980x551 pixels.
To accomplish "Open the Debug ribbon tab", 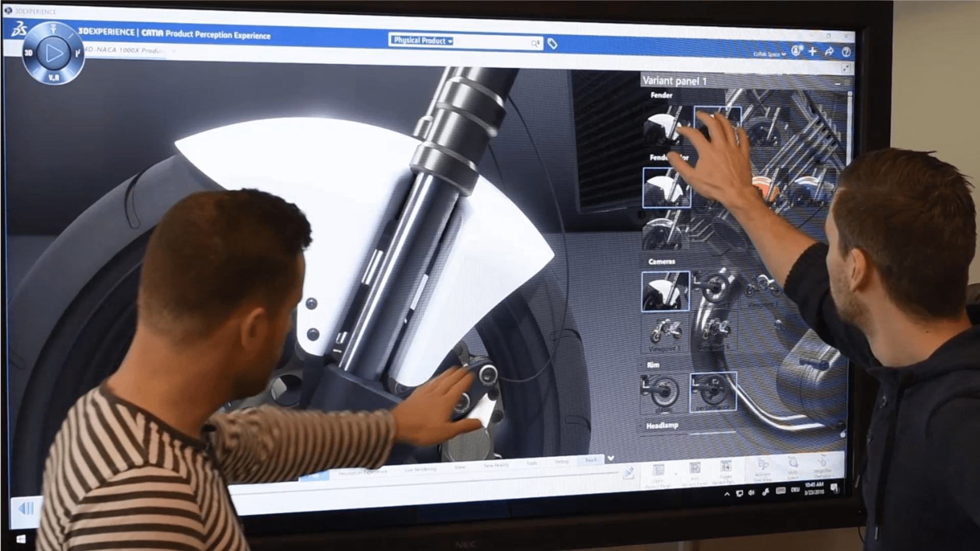I will click(561, 462).
